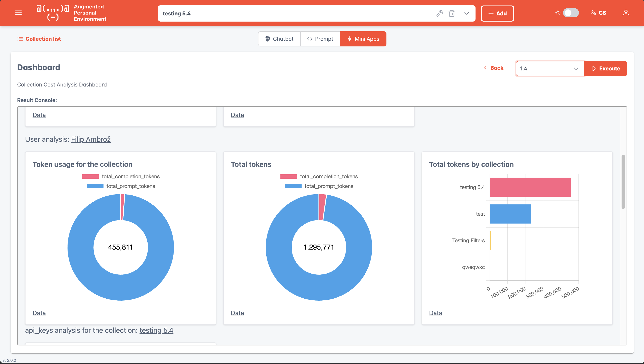Click the Augmented Personal Environment logo
Image resolution: width=644 pixels, height=364 pixels.
pos(71,13)
